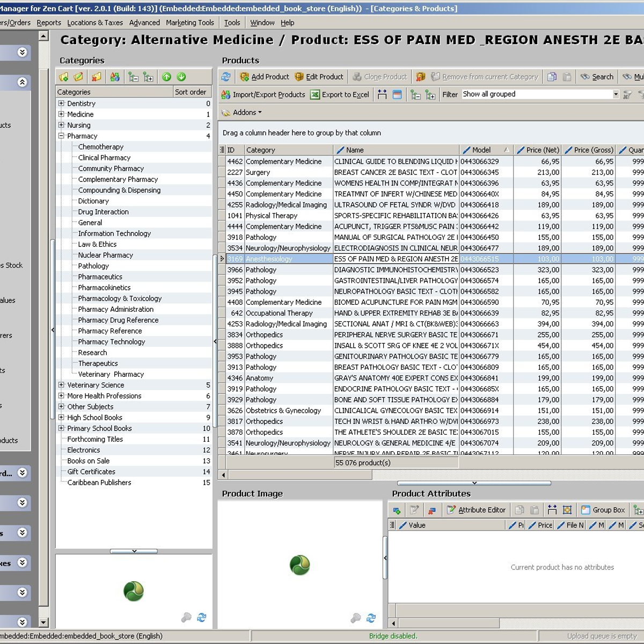Click the left sidebar scroll up arrow
This screenshot has width=644, height=644.
point(43,36)
